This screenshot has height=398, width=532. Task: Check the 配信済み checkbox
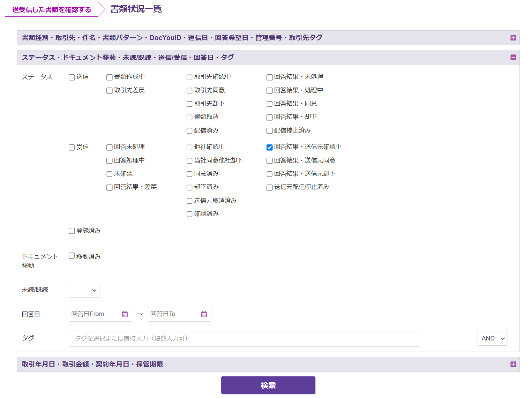(189, 131)
